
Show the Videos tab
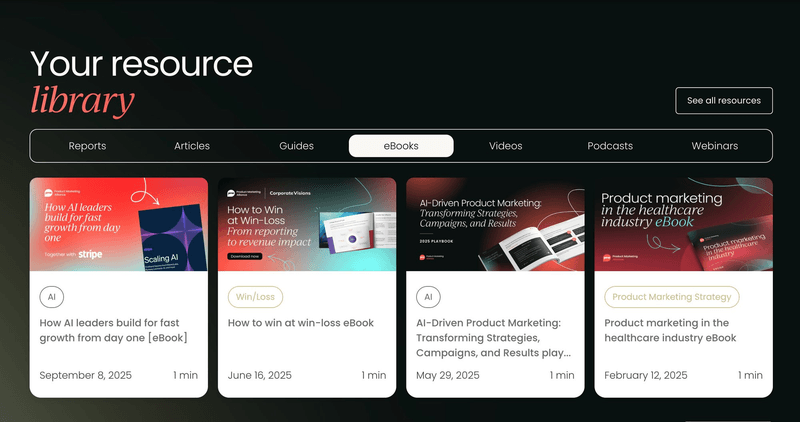click(505, 146)
